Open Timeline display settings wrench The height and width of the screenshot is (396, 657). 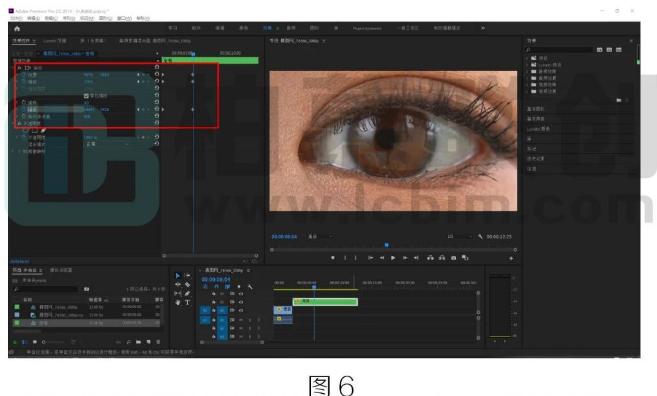250,287
